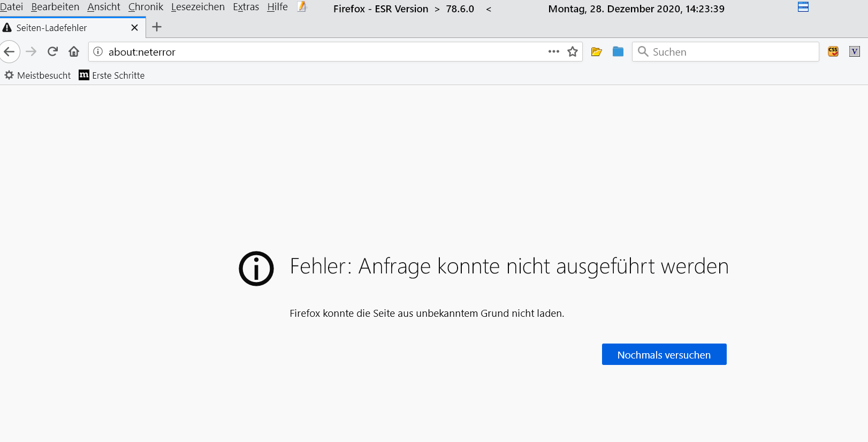868x442 pixels.
Task: Open the Erste Schritte bookmark
Action: pos(112,75)
